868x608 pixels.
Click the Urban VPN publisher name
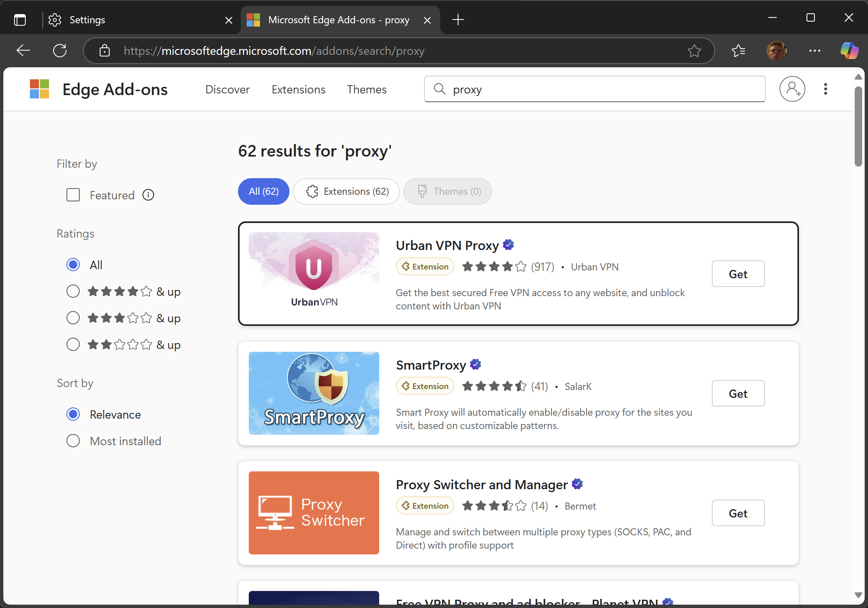pyautogui.click(x=595, y=267)
